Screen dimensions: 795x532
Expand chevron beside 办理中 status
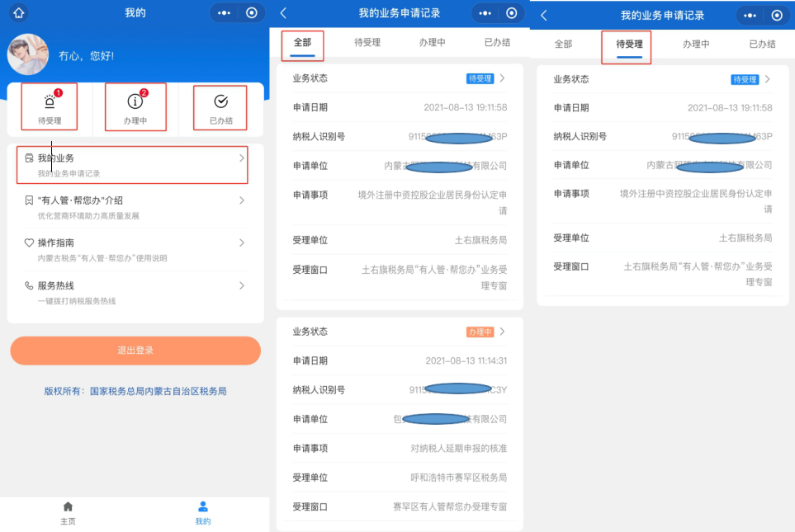click(x=503, y=332)
